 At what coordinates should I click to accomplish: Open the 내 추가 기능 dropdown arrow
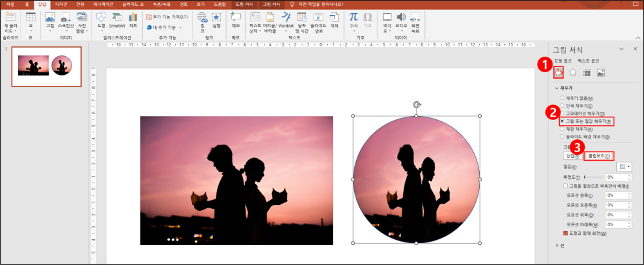click(180, 27)
